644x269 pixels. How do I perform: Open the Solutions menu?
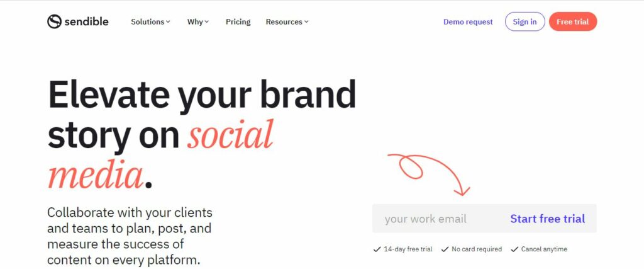coord(150,22)
